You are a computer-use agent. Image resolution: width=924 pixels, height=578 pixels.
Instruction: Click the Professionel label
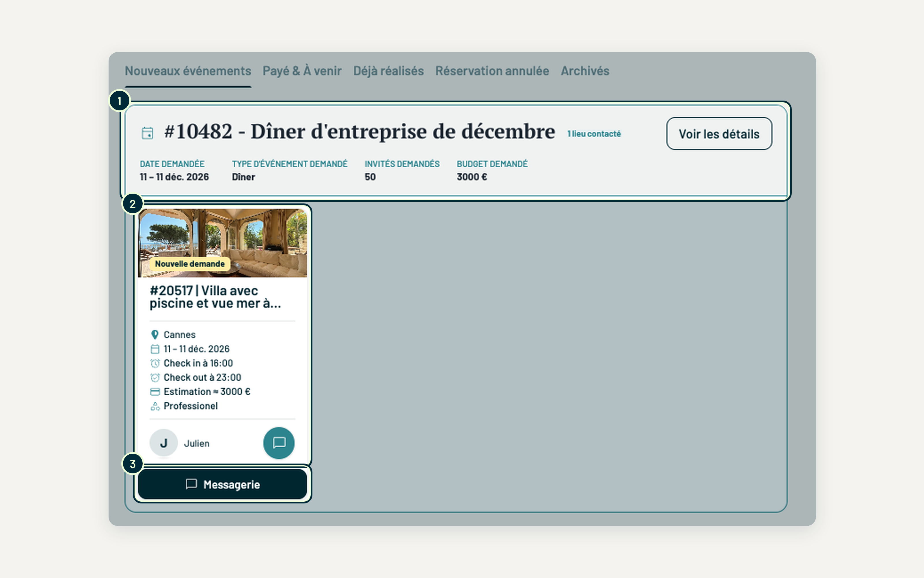point(191,406)
